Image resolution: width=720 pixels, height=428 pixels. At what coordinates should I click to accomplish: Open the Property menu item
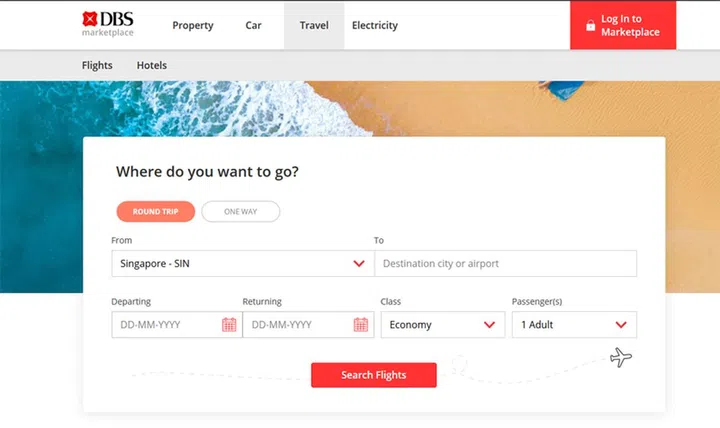pyautogui.click(x=193, y=26)
